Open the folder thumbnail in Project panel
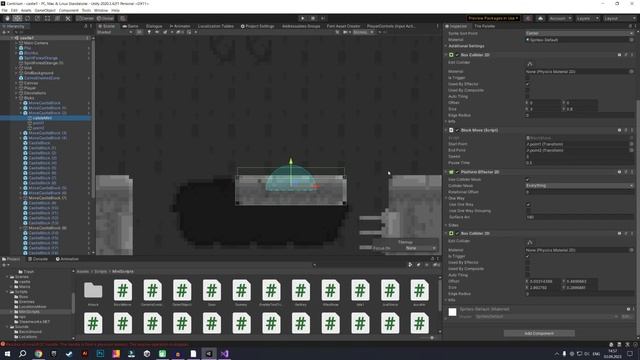The height and width of the screenshot is (360, 640). [x=93, y=290]
